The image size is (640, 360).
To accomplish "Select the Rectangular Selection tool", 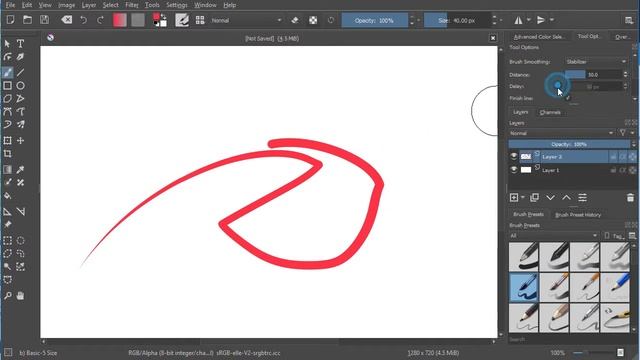I will click(7, 240).
